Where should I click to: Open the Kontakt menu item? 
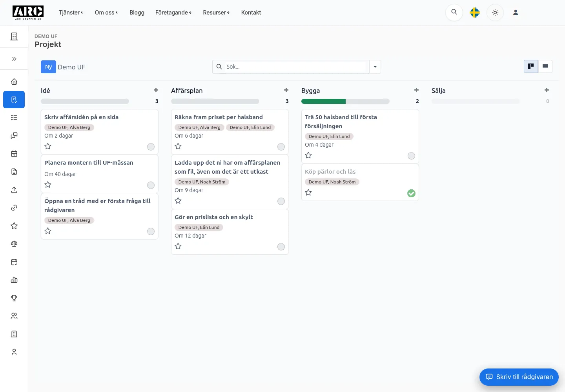(251, 13)
